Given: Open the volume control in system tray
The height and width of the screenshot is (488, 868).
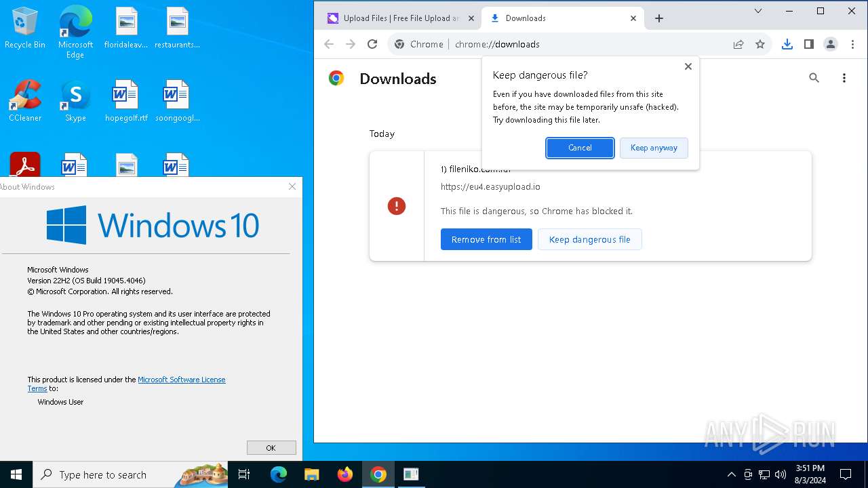Looking at the screenshot, I should click(x=781, y=474).
